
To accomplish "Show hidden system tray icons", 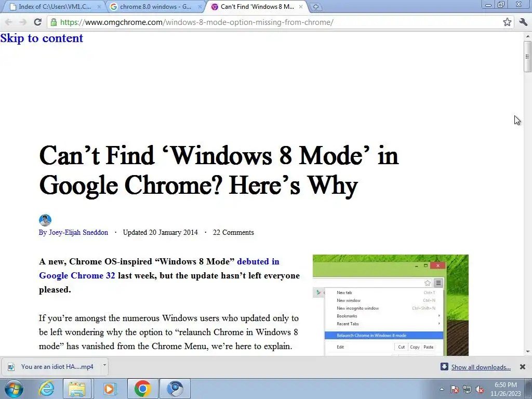I will pyautogui.click(x=442, y=389).
